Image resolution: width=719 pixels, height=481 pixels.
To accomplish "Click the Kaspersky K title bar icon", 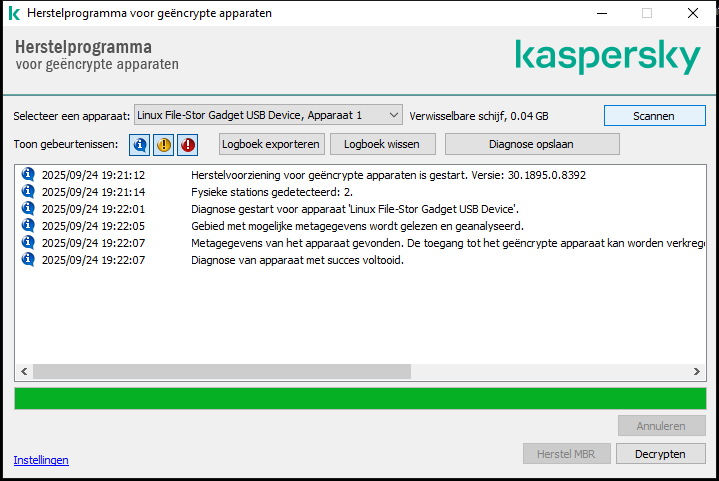I will pos(14,13).
